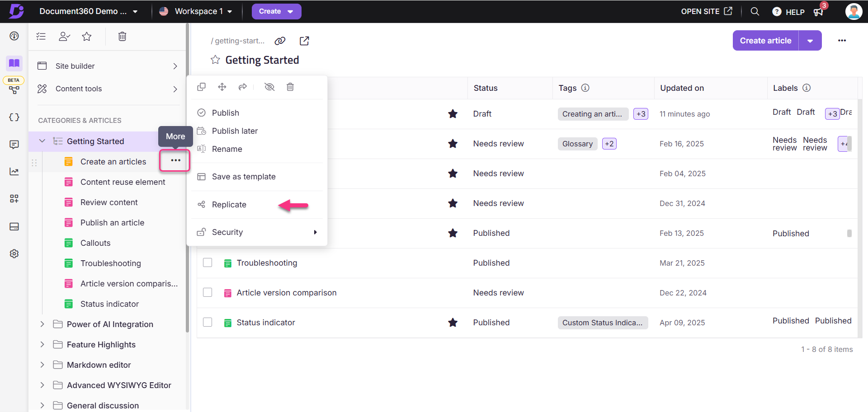868x412 pixels.
Task: Check the Status indicator row checkbox
Action: pyautogui.click(x=208, y=322)
